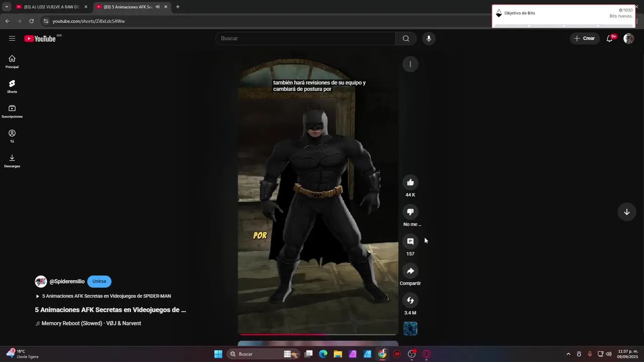Image resolution: width=644 pixels, height=362 pixels.
Task: Click the taskbar Buscar search box
Action: tap(263, 354)
